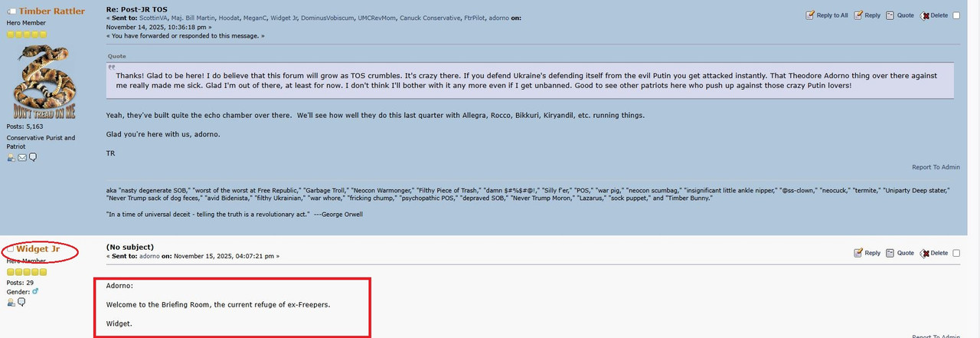Click the yellow rank stars under Widget Jr
The image size is (980, 338).
pyautogui.click(x=27, y=272)
